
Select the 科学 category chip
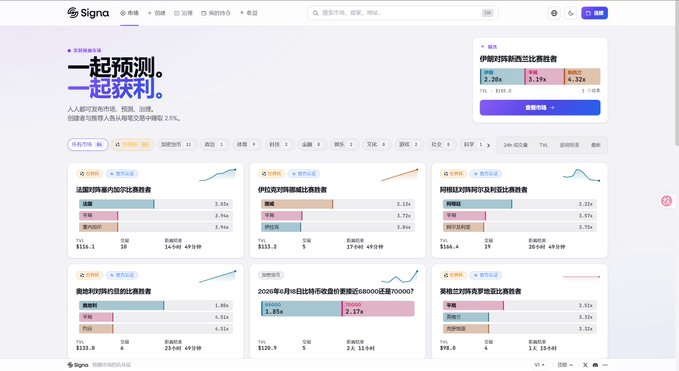[473, 145]
